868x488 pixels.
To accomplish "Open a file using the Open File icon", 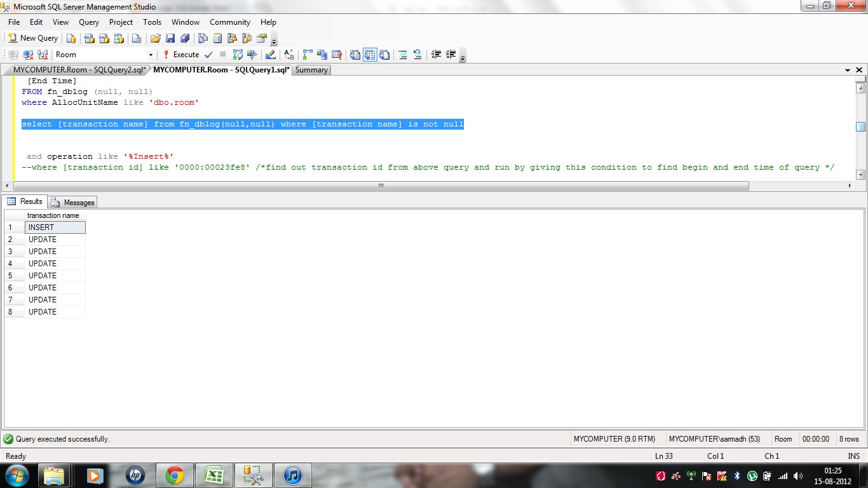I will [x=156, y=38].
